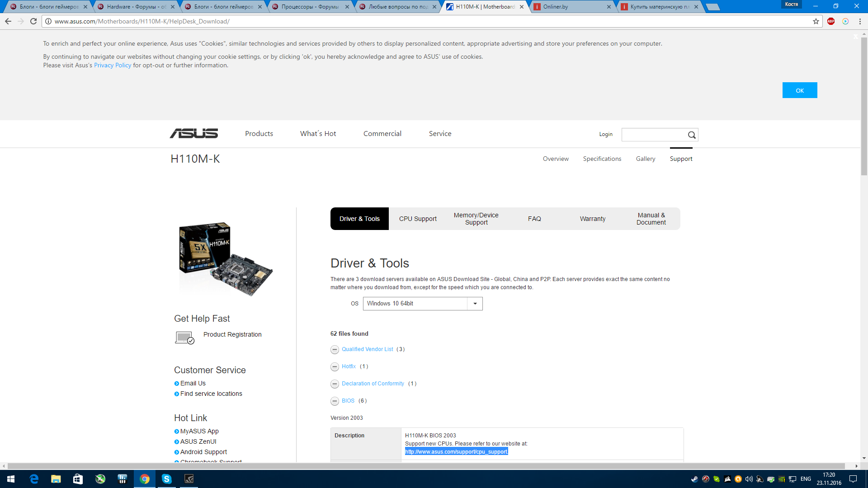Click the Hotfix link text

click(349, 366)
